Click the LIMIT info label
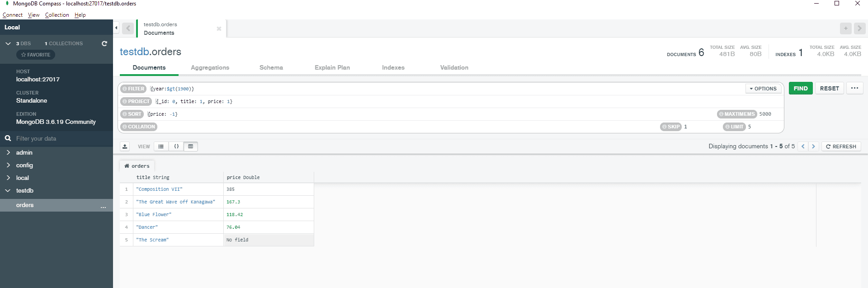Image resolution: width=868 pixels, height=288 pixels. pos(735,127)
